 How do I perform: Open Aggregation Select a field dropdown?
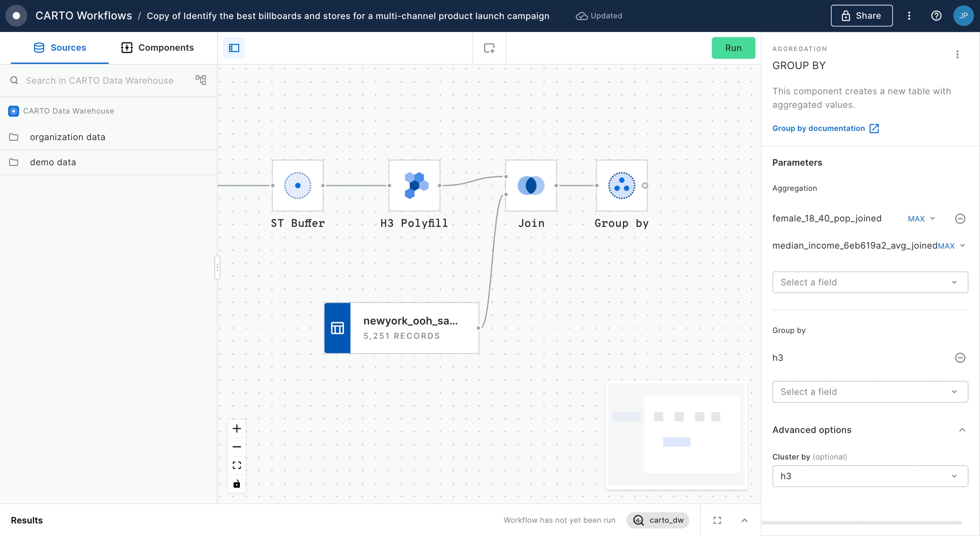pos(870,282)
